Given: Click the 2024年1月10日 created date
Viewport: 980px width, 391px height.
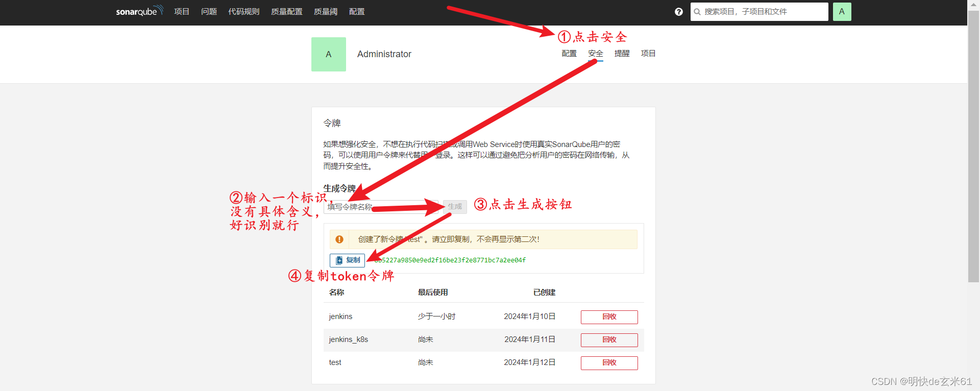Looking at the screenshot, I should point(530,316).
